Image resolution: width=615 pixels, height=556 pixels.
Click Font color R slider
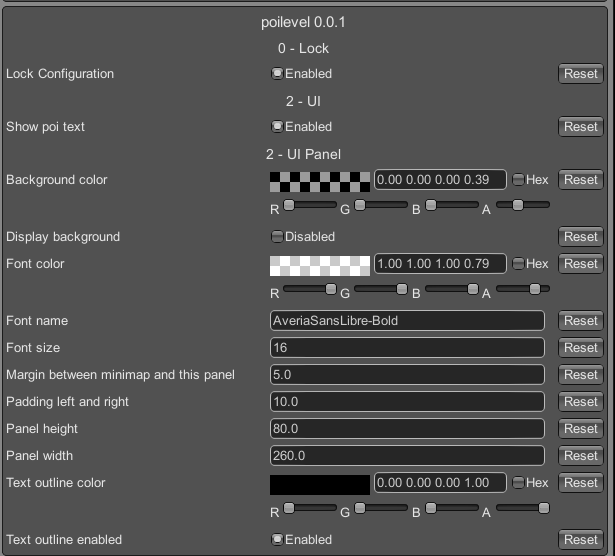pos(310,289)
